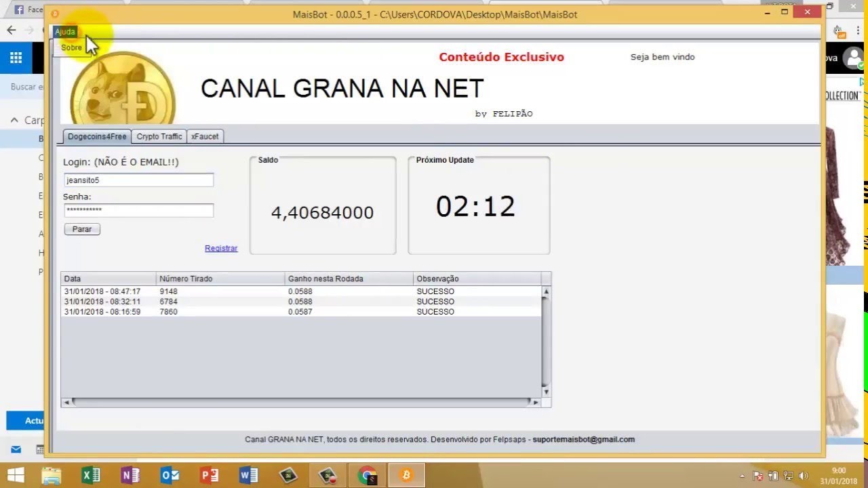Switch to Chrome in the taskbar
The width and height of the screenshot is (868, 488).
point(368,474)
